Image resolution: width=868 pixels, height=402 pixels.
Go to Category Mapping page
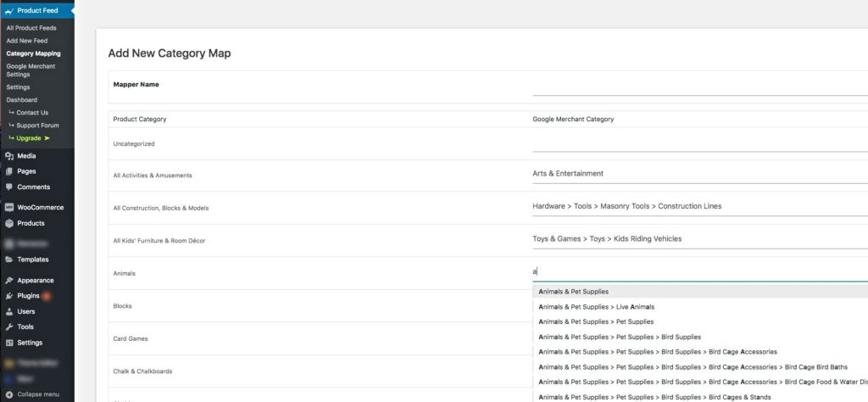[33, 53]
